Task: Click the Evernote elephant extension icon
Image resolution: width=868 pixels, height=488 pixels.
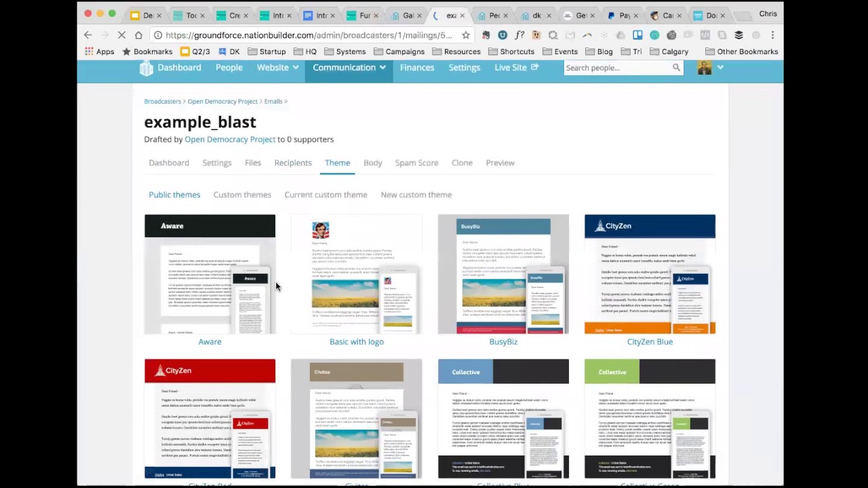Action: pyautogui.click(x=486, y=35)
